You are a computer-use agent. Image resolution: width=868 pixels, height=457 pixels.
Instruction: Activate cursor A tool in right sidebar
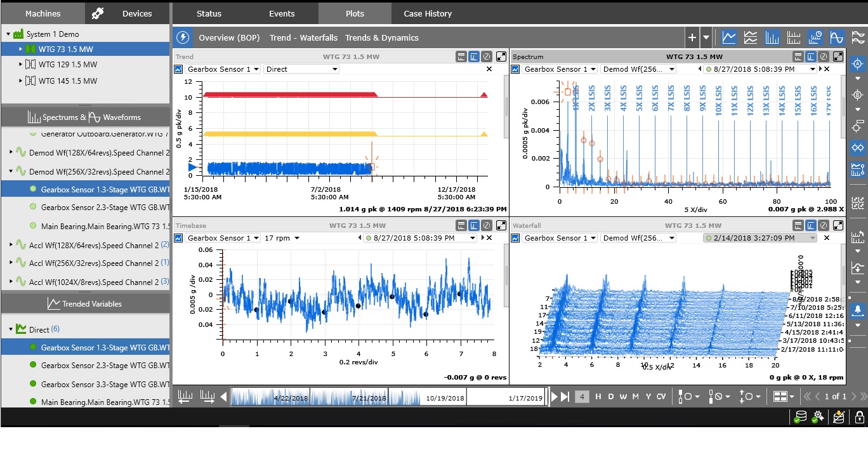pos(858,64)
